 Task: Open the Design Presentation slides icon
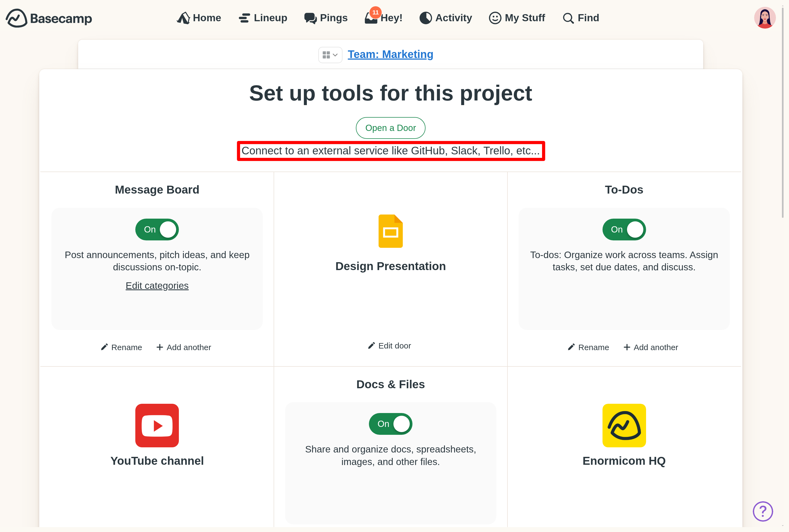(x=390, y=231)
